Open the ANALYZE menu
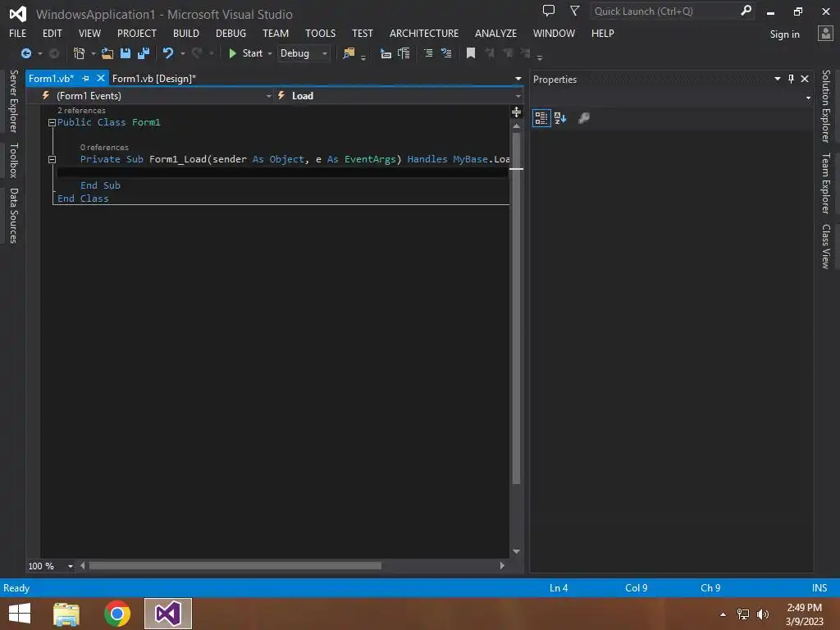 [x=495, y=33]
